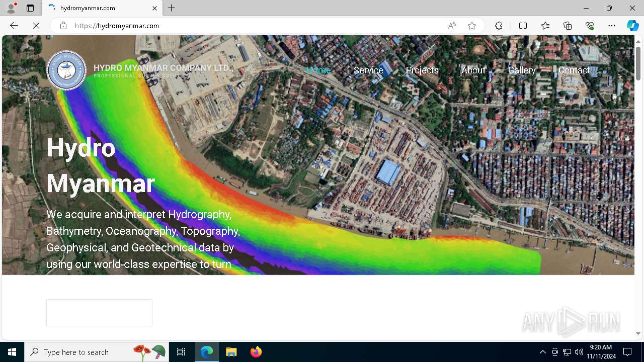This screenshot has height=362, width=644.
Task: Open the Service navigation item
Action: (x=368, y=70)
